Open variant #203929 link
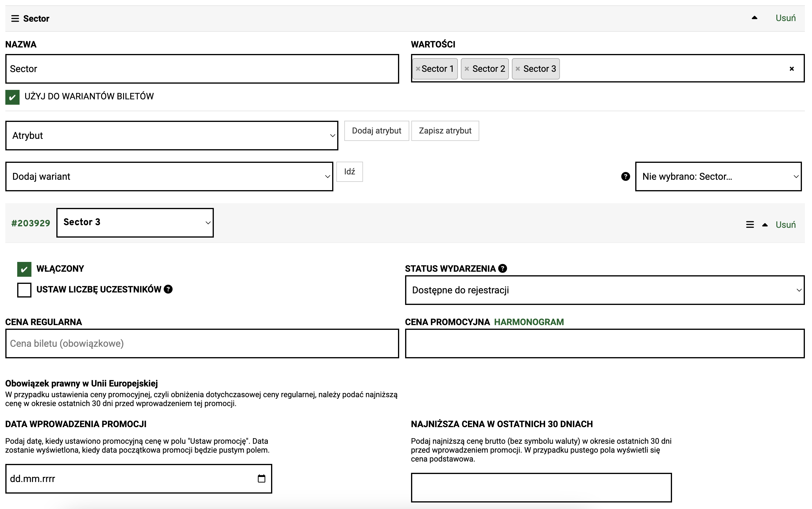The image size is (812, 509). tap(31, 223)
